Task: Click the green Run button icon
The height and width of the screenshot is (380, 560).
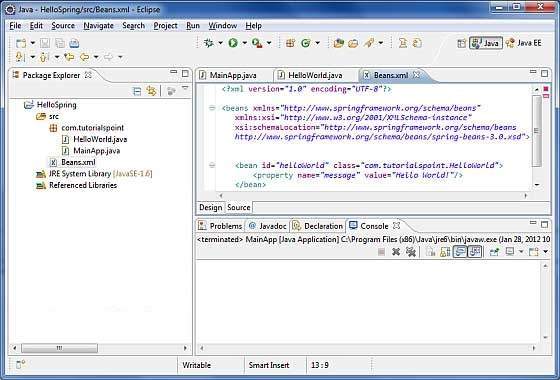Action: 233,43
